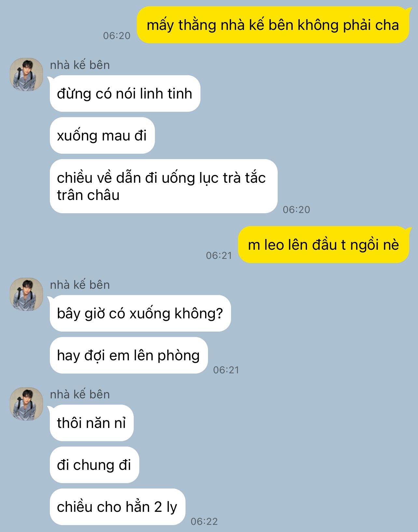Tap the bottom avatar beside 'thôi năn nỉ'
Screen dimensions: 418x532
26,404
